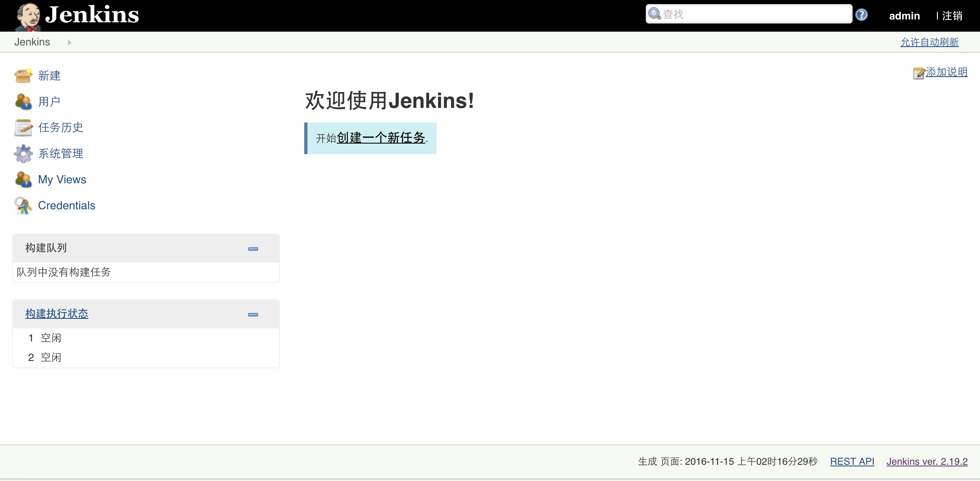This screenshot has height=481, width=980.
Task: Click the Credentials keys icon
Action: [23, 205]
